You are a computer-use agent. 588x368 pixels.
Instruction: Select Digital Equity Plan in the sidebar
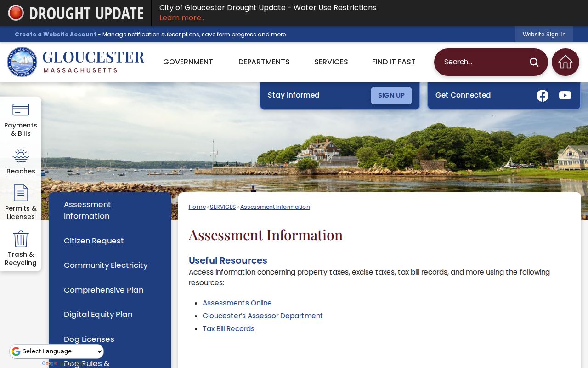tap(98, 315)
